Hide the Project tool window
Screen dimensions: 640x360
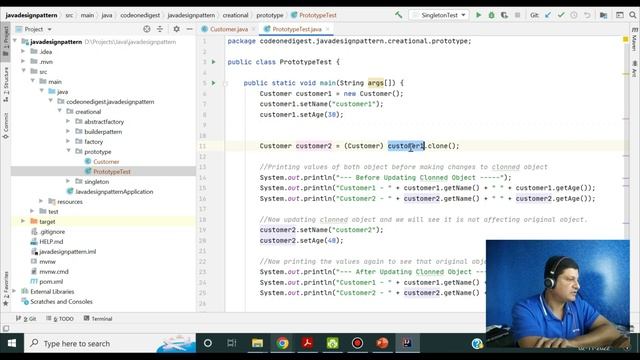(x=189, y=29)
